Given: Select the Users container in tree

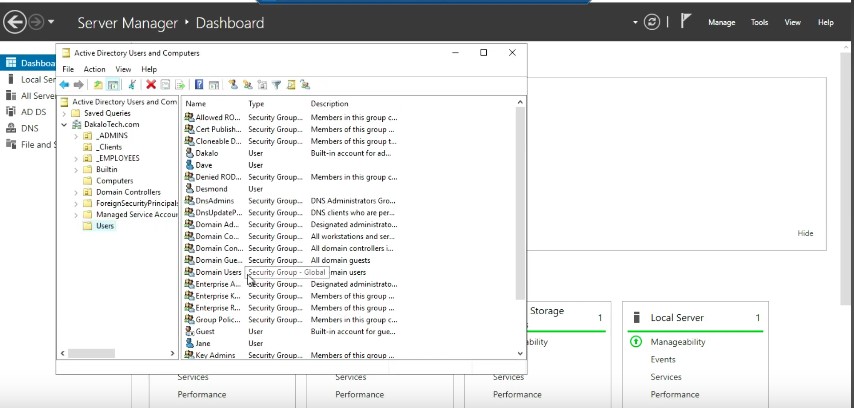Looking at the screenshot, I should pos(105,226).
